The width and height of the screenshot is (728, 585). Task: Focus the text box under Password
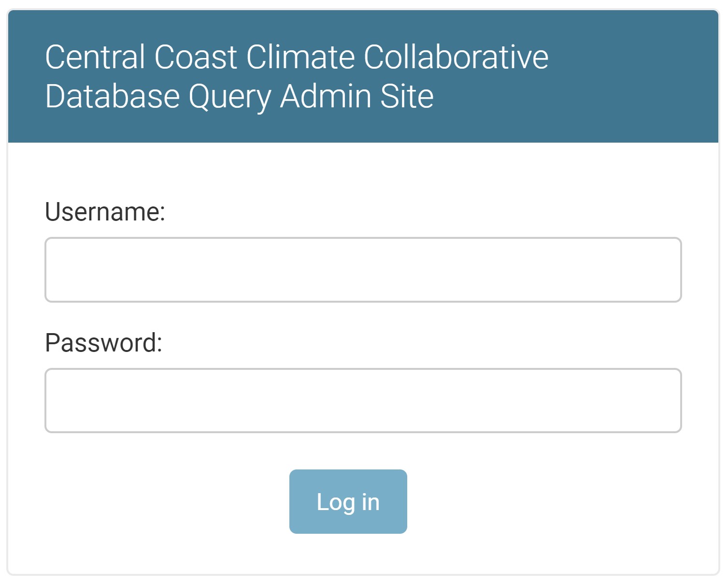[x=363, y=400]
